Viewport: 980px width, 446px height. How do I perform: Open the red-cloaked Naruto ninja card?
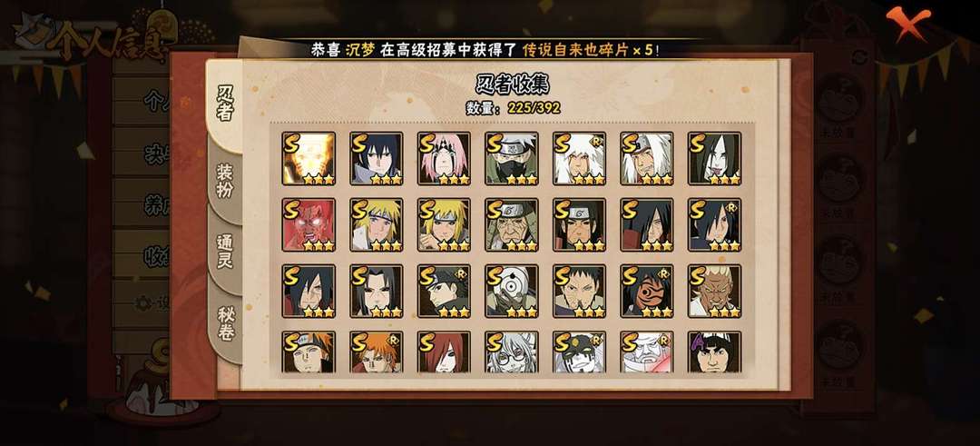point(309,225)
